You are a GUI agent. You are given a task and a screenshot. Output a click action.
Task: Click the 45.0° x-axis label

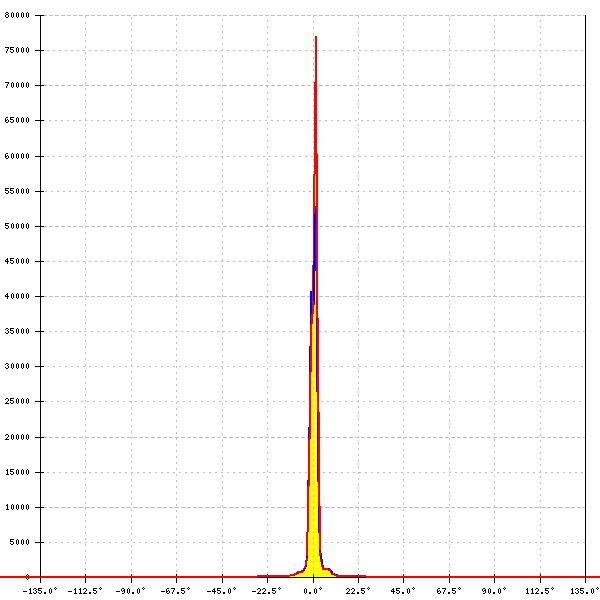403,591
